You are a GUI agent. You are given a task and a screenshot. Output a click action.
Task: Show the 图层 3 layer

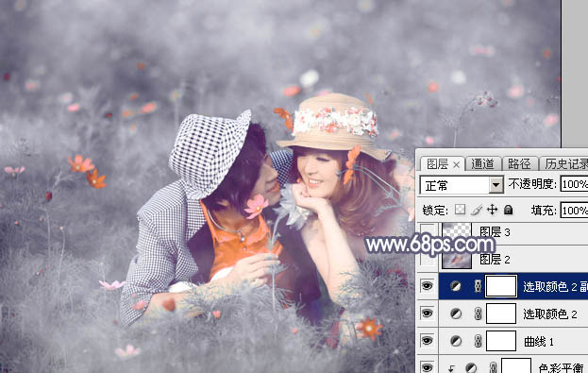coord(427,232)
